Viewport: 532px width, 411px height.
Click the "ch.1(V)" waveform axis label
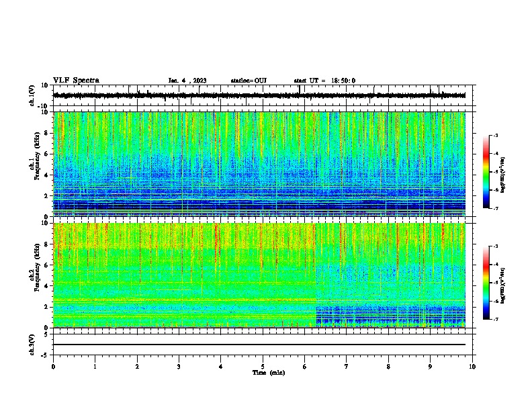[x=32, y=95]
